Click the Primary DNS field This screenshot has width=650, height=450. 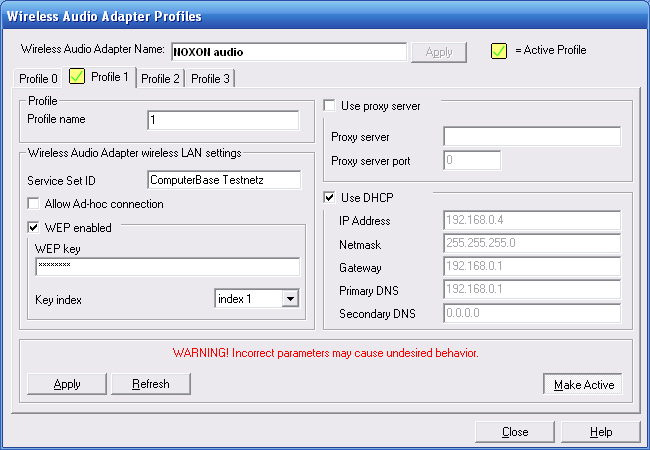pyautogui.click(x=532, y=289)
